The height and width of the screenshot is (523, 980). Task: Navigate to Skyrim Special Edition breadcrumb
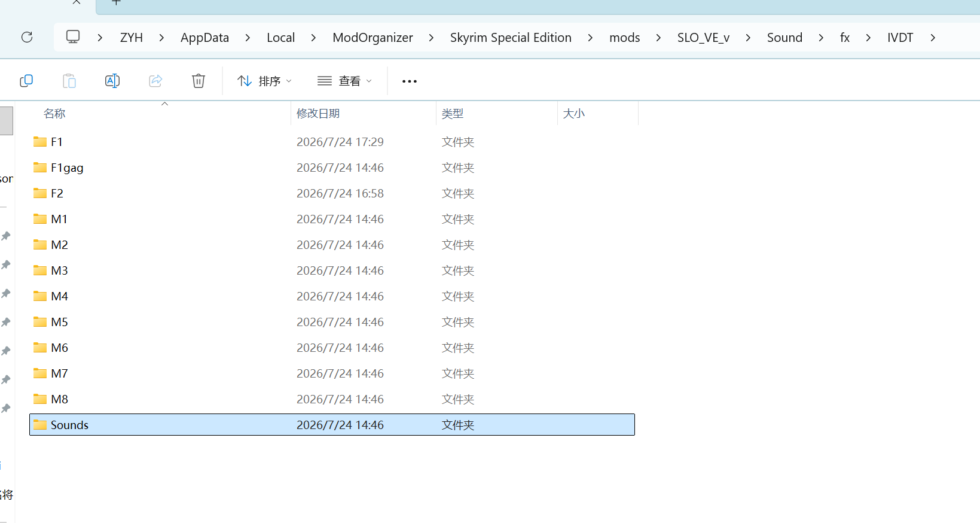(x=511, y=38)
